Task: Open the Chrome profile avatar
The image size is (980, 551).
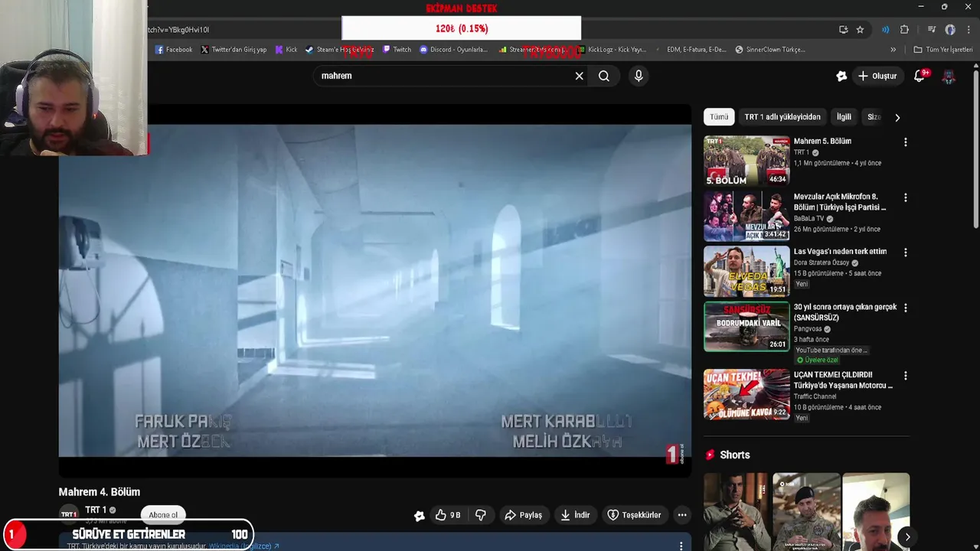Action: tap(950, 29)
